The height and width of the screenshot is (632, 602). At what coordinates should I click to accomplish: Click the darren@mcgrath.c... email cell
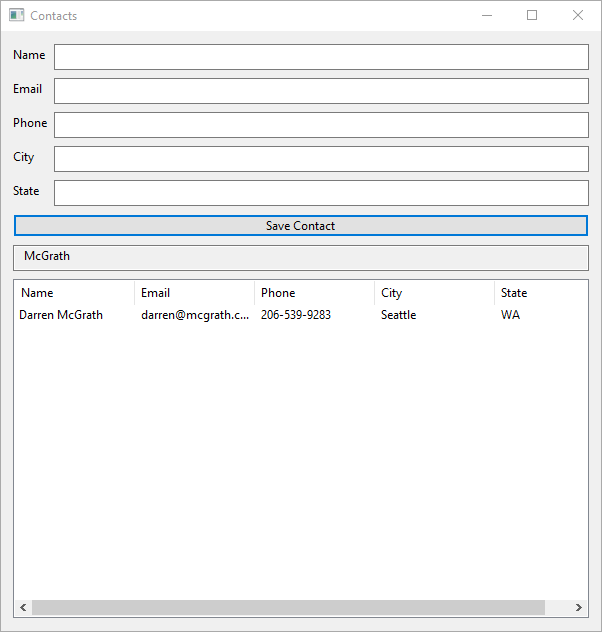coord(195,315)
